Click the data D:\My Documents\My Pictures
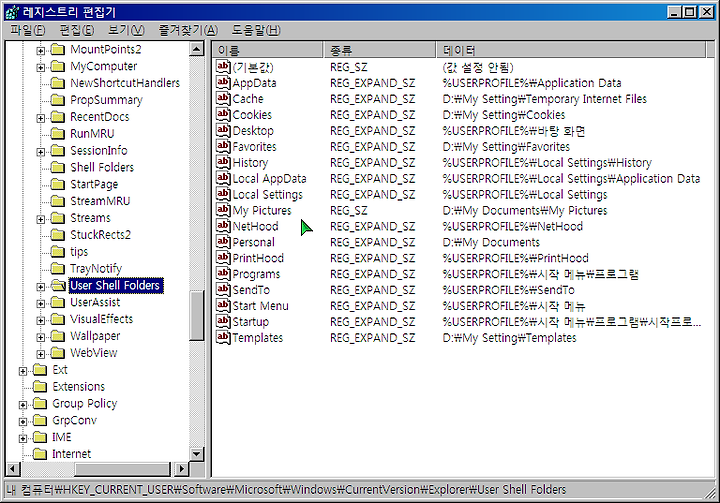 tap(525, 210)
